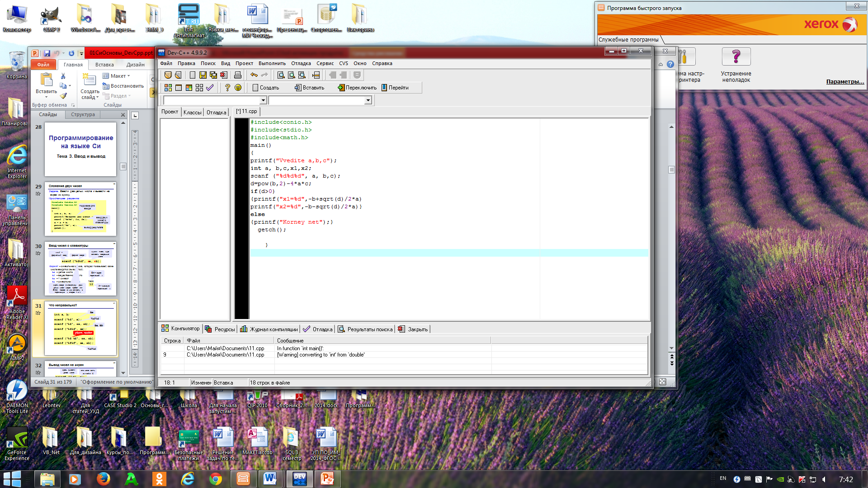Click the Параметры... link in Xerox window

click(845, 81)
